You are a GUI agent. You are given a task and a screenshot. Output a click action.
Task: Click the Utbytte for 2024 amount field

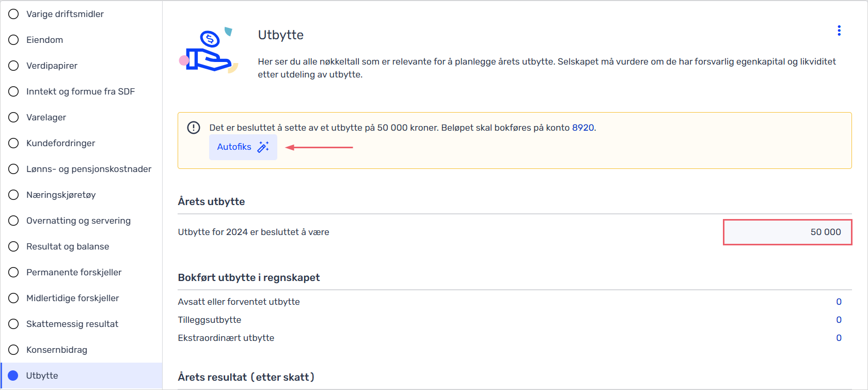pos(787,232)
